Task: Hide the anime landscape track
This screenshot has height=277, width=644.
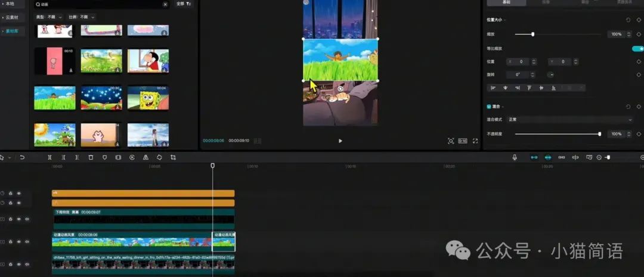Action: point(18,242)
